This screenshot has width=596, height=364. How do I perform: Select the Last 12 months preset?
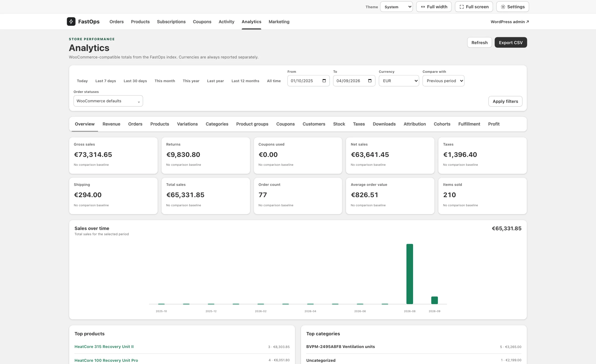coord(245,81)
